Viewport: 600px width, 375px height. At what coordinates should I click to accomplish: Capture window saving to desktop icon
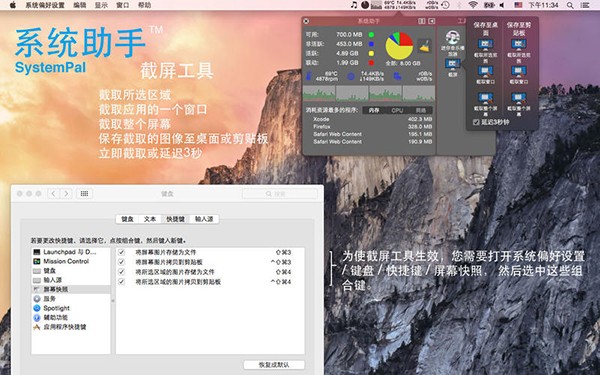[485, 71]
